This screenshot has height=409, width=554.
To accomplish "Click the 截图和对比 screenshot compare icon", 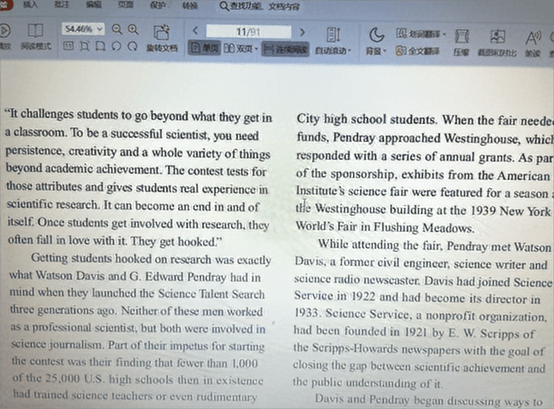I will [497, 43].
